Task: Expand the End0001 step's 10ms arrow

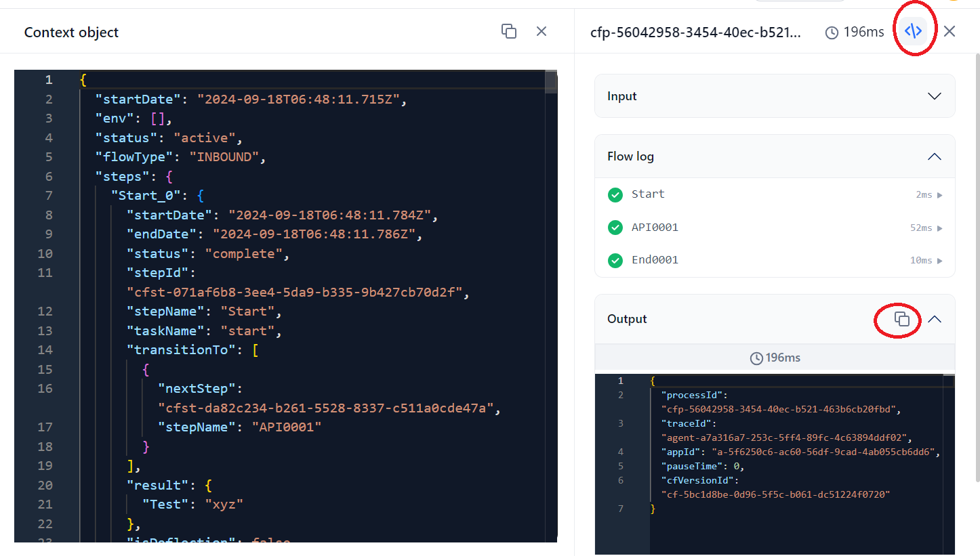Action: [x=939, y=261]
